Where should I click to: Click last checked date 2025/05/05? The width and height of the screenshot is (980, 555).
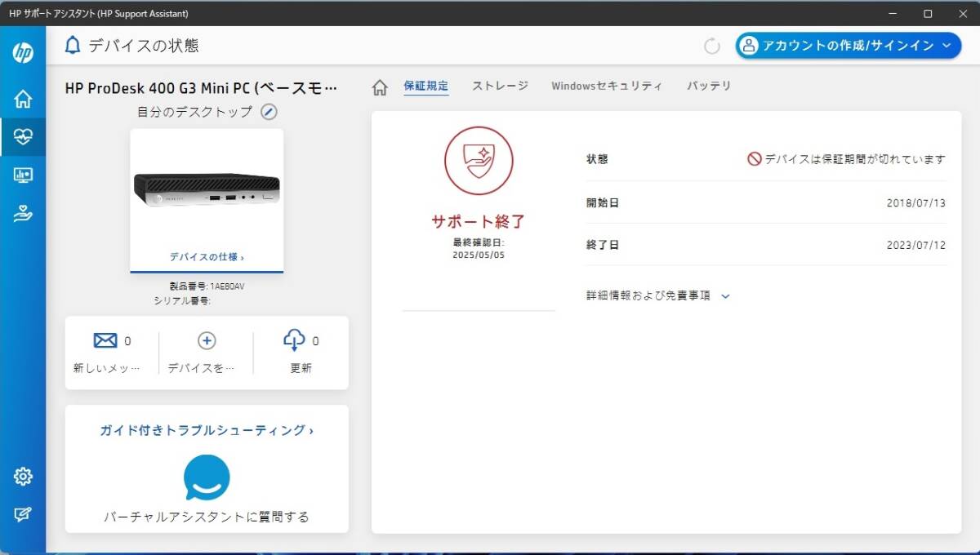coord(479,255)
